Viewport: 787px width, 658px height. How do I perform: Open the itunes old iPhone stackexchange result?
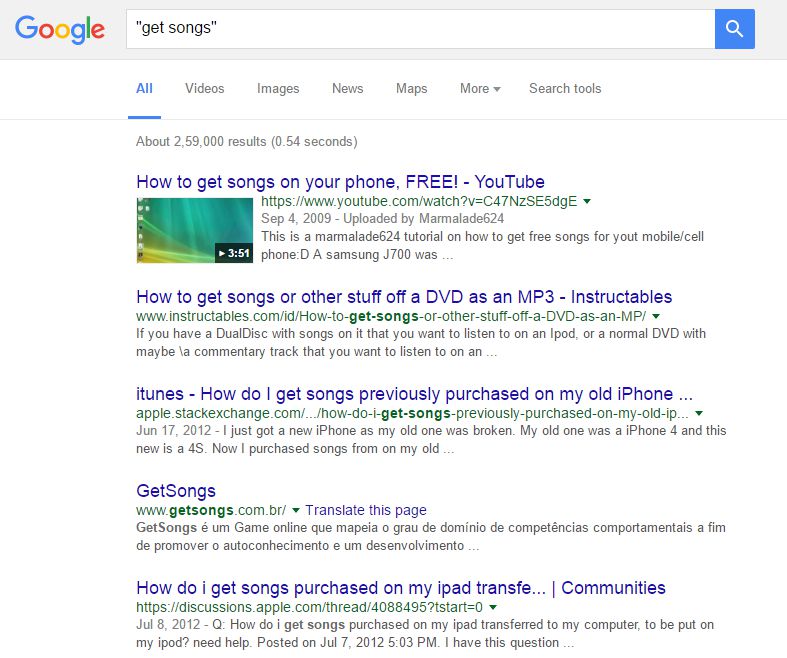pos(415,393)
